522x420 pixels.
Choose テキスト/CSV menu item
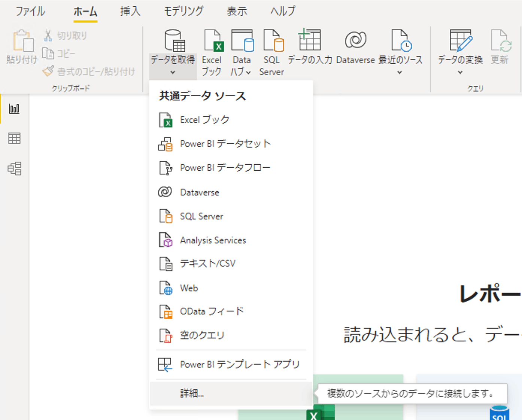231,264
